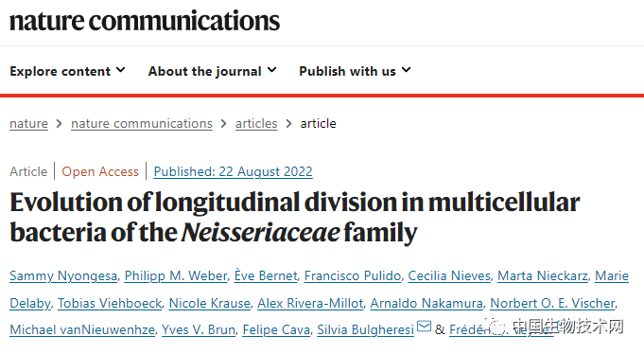Open the nature communications breadcrumb link

pos(142,123)
